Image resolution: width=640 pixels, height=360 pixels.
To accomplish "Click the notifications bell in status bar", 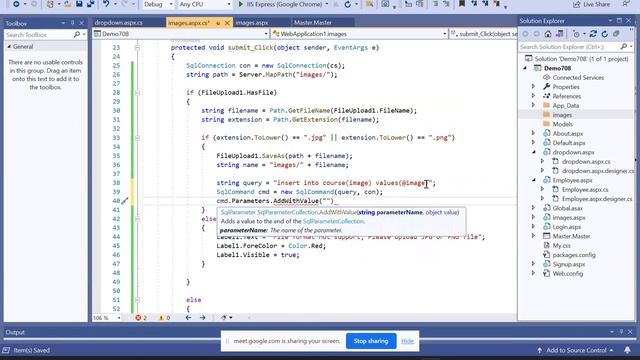I will tap(627, 350).
